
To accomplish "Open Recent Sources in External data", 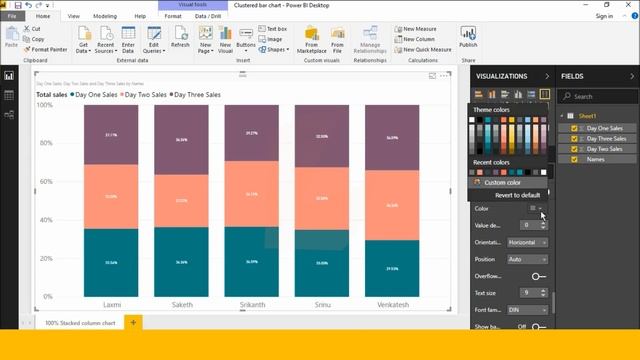I will (106, 40).
